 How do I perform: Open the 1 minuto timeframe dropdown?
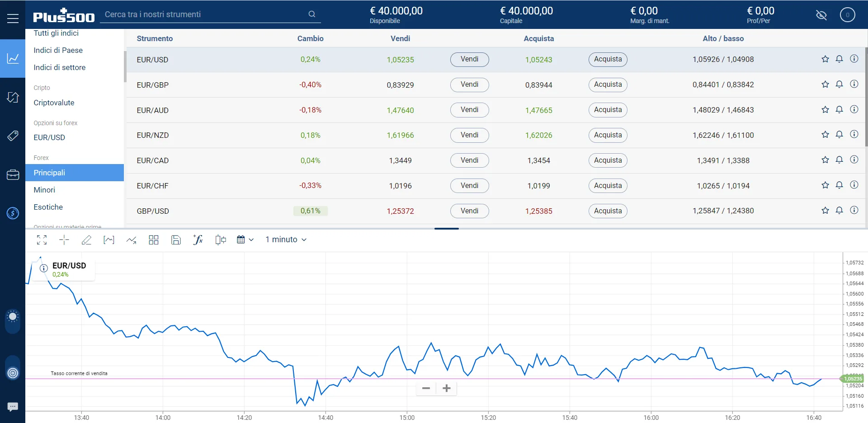click(286, 240)
